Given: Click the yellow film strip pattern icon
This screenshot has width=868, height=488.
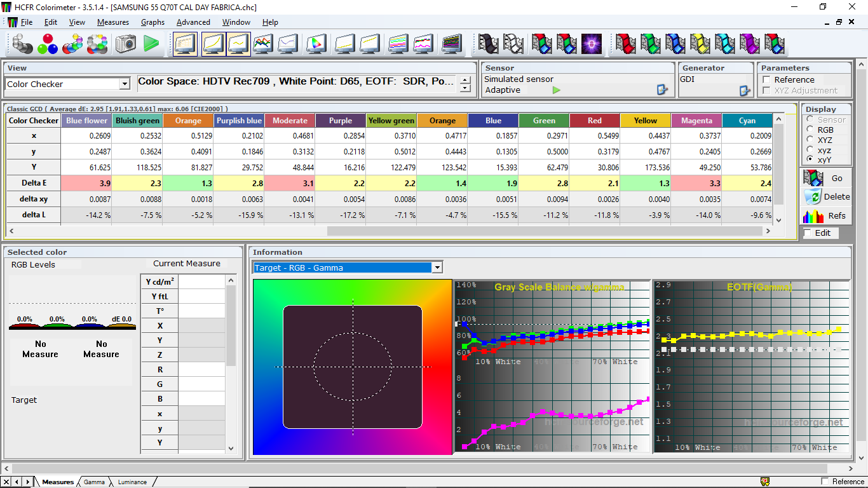Looking at the screenshot, I should [700, 44].
